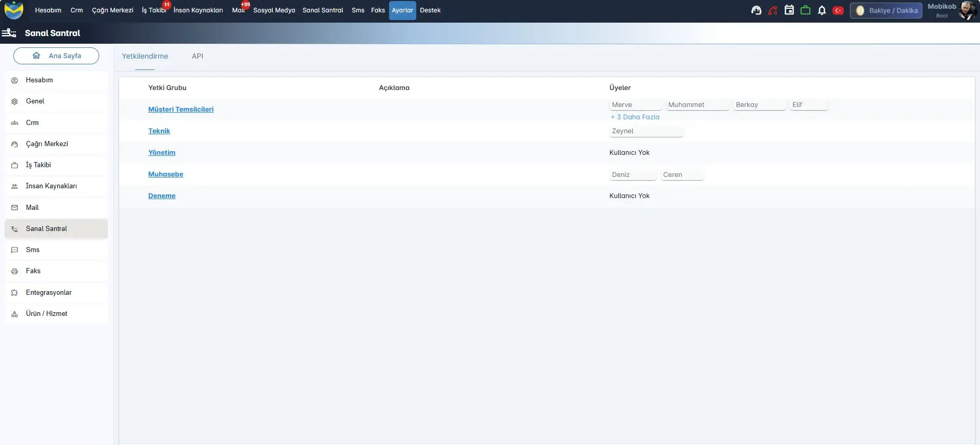Screen dimensions: 980x445
Task: Select the Yetkilendirme tab
Action: coord(145,56)
